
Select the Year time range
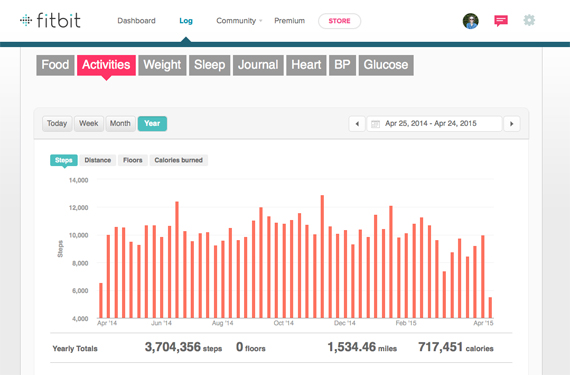click(x=152, y=124)
